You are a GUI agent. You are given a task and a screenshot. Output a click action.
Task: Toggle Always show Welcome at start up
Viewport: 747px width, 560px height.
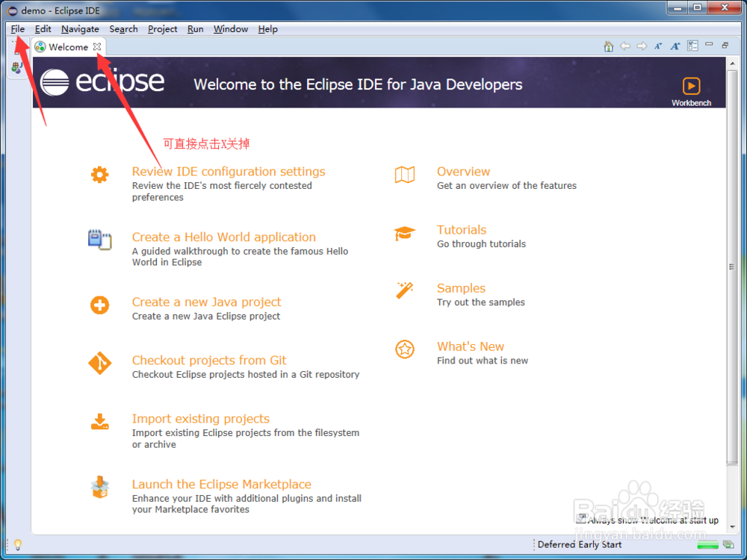coord(580,519)
